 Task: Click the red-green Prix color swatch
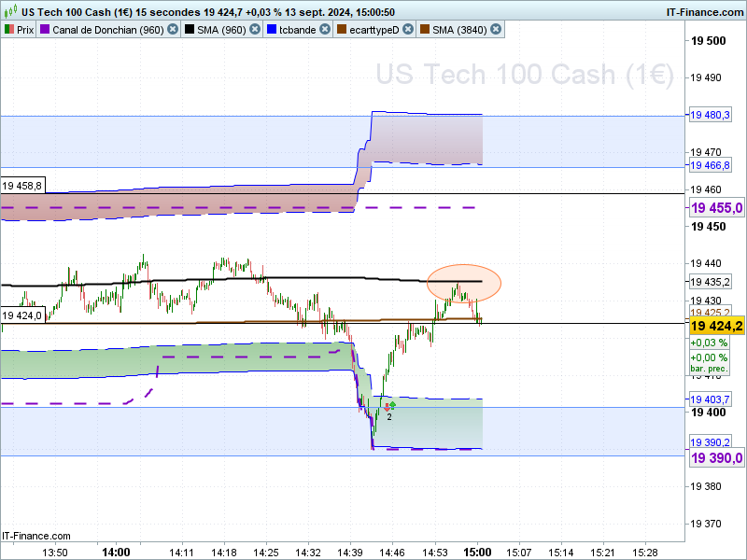[9, 30]
